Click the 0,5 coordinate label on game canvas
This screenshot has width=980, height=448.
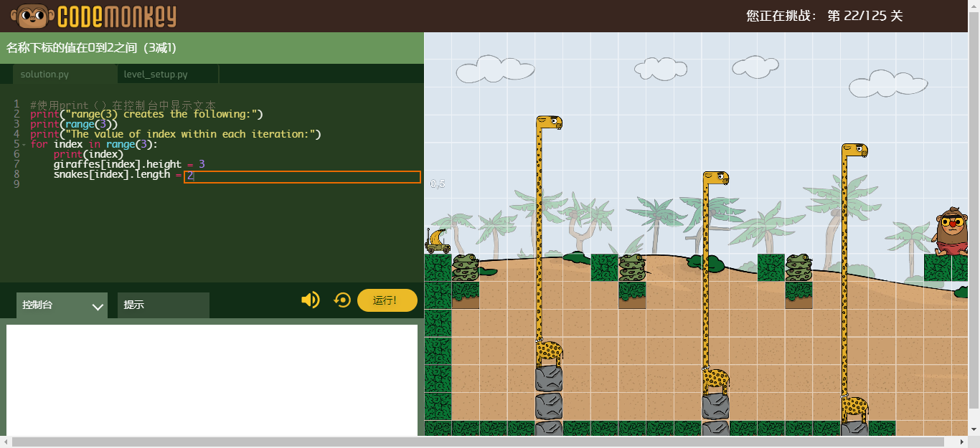(438, 184)
